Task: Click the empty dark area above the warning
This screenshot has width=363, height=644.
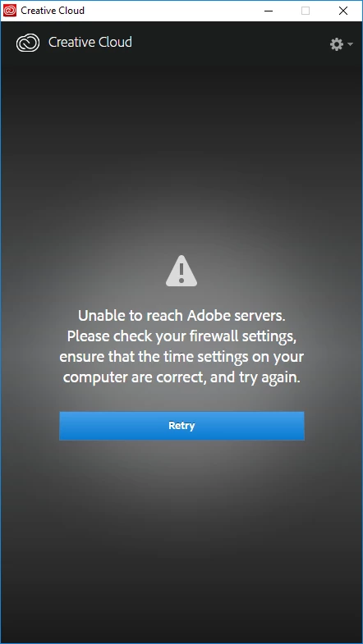Action: 181,156
